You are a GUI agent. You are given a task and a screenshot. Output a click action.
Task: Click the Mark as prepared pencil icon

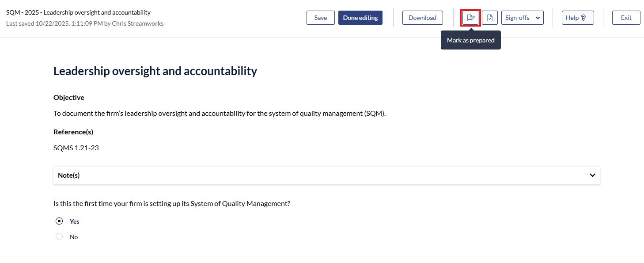pos(470,18)
